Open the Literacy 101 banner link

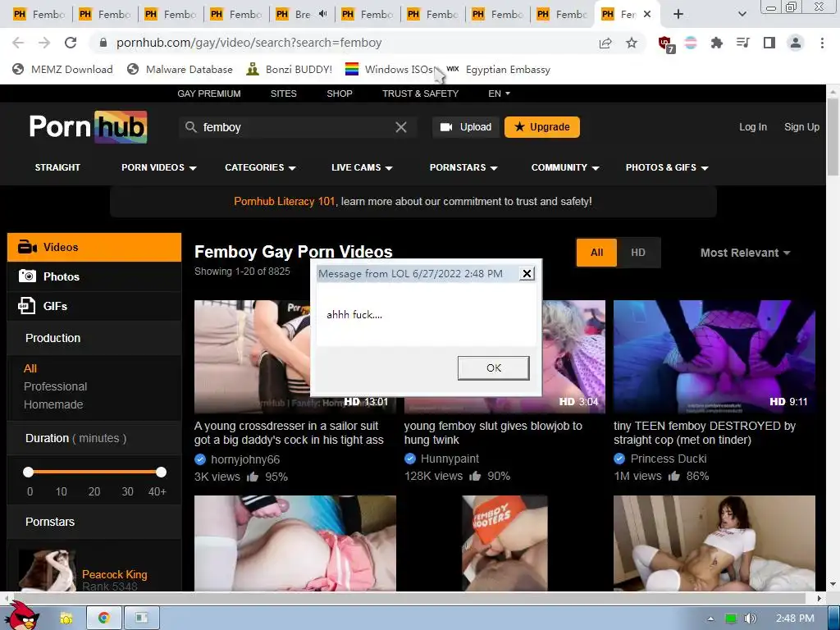pos(284,202)
